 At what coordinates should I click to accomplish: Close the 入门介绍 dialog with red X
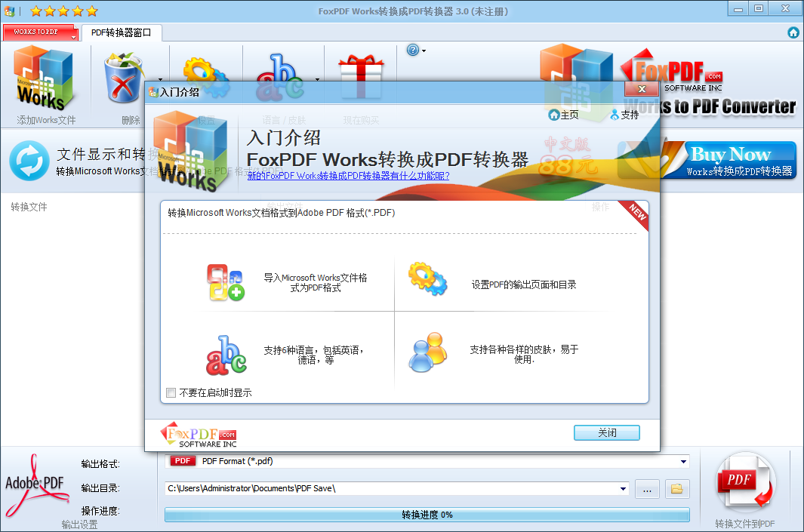[x=642, y=89]
